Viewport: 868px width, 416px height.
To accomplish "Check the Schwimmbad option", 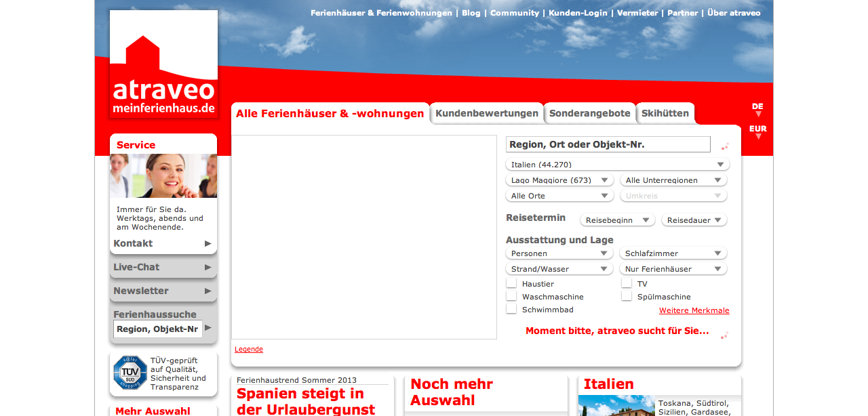I will [x=511, y=310].
